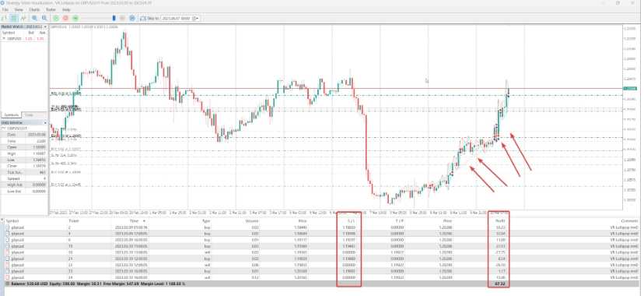Select the first gbpusd buy trade row
Image resolution: width=644 pixels, height=296 pixels.
click(320, 227)
